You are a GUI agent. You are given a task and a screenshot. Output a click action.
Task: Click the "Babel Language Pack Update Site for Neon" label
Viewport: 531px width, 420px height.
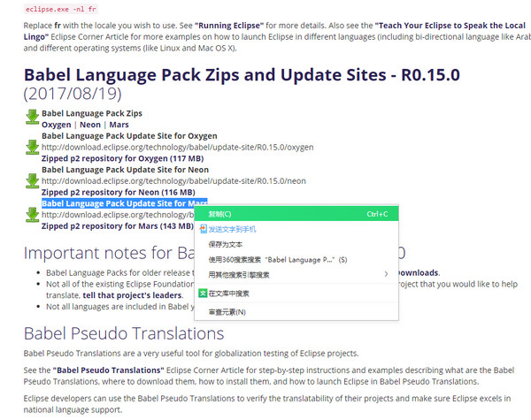[125, 170]
